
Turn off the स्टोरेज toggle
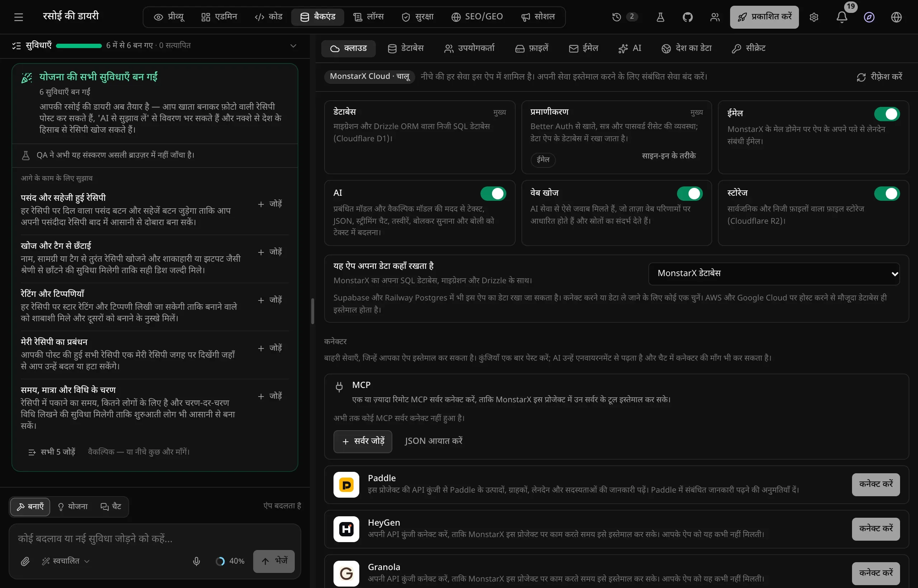tap(887, 193)
